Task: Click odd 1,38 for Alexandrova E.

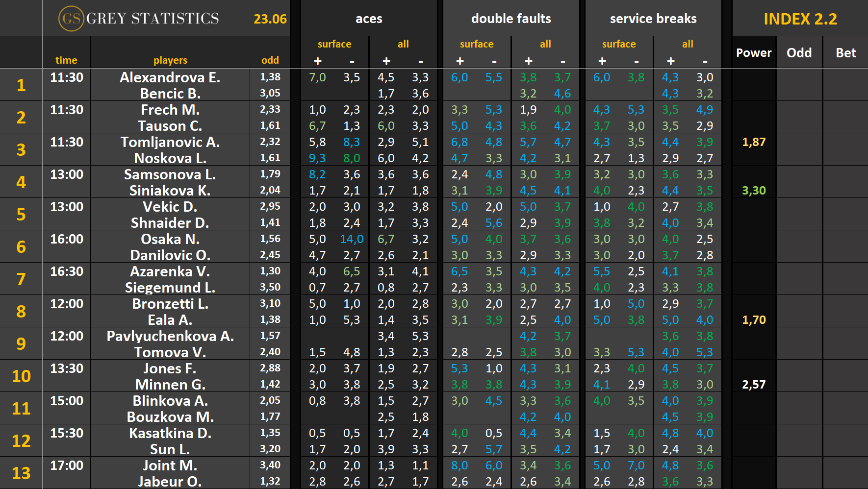Action: click(x=270, y=77)
